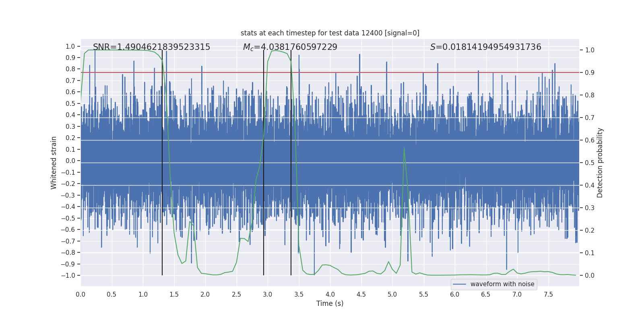The width and height of the screenshot is (644, 322).
Task: Select the 7.0 tick label on the Time axis
Action: pos(517,294)
